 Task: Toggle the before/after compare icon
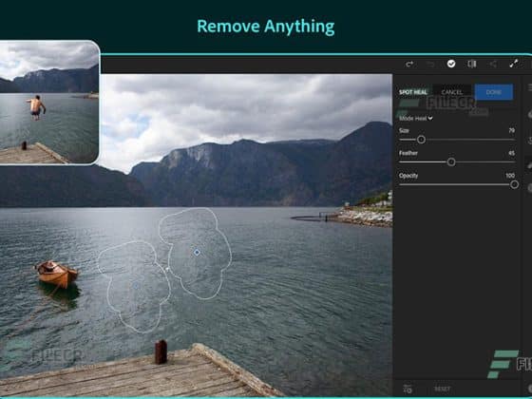point(472,64)
